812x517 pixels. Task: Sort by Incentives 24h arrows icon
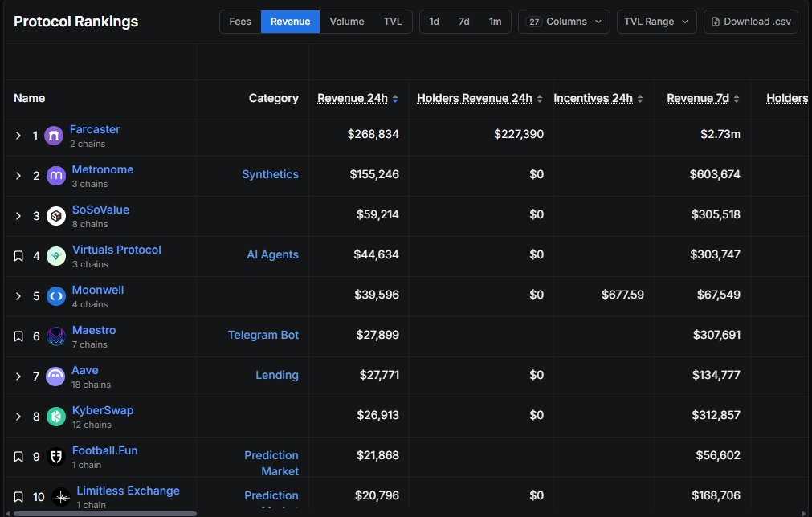click(x=640, y=99)
